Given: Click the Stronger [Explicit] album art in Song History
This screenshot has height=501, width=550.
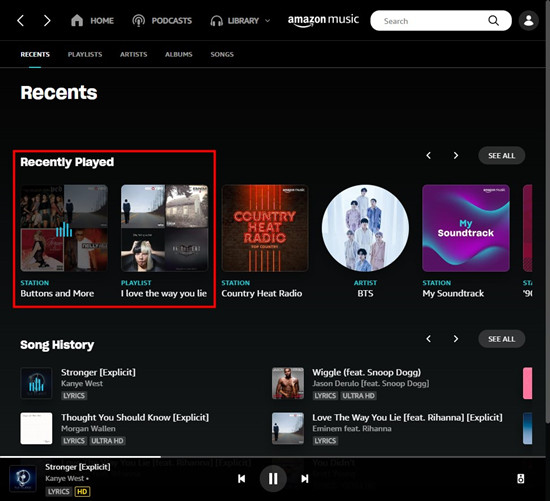Looking at the screenshot, I should 36,383.
